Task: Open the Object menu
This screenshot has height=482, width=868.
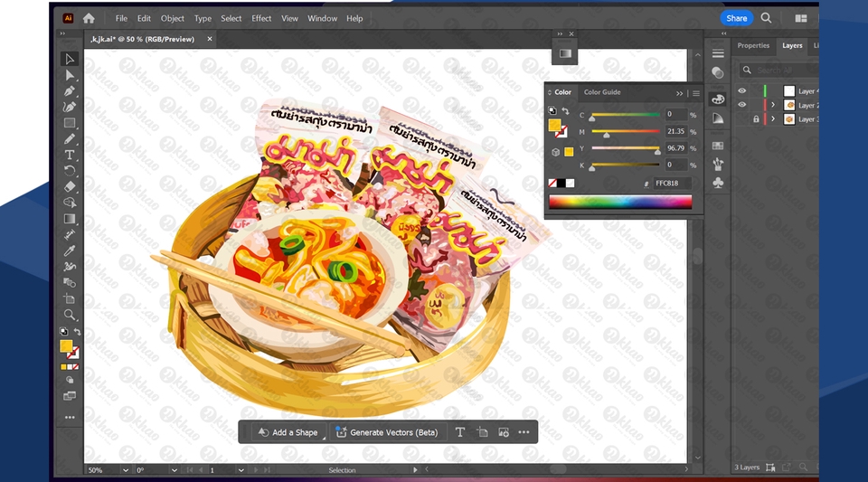Action: [x=172, y=18]
